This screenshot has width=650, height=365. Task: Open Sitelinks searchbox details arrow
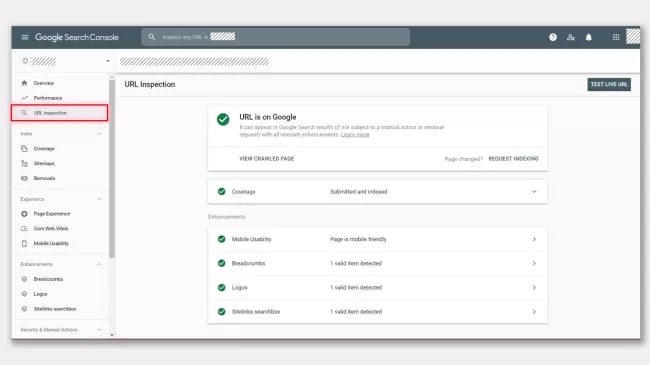534,311
